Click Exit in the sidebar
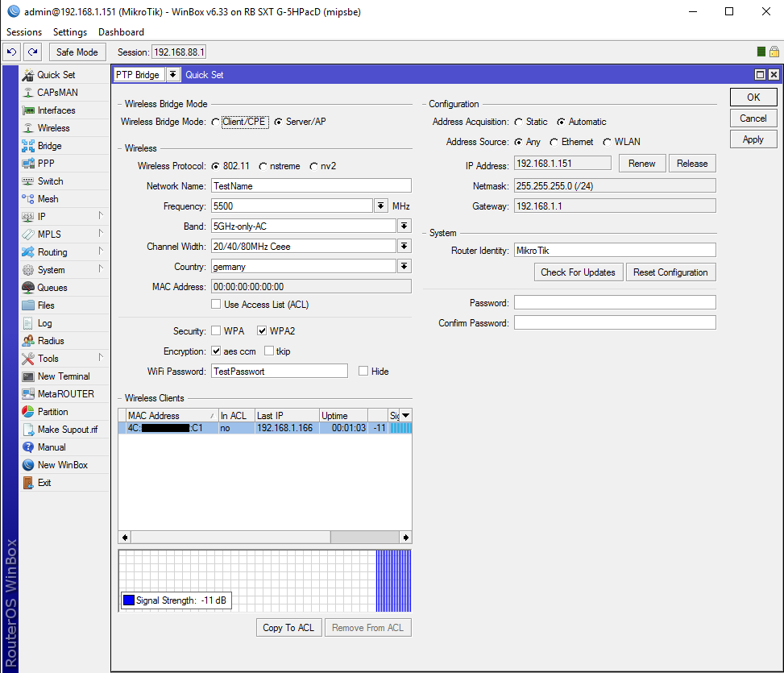The width and height of the screenshot is (784, 673). [x=44, y=483]
